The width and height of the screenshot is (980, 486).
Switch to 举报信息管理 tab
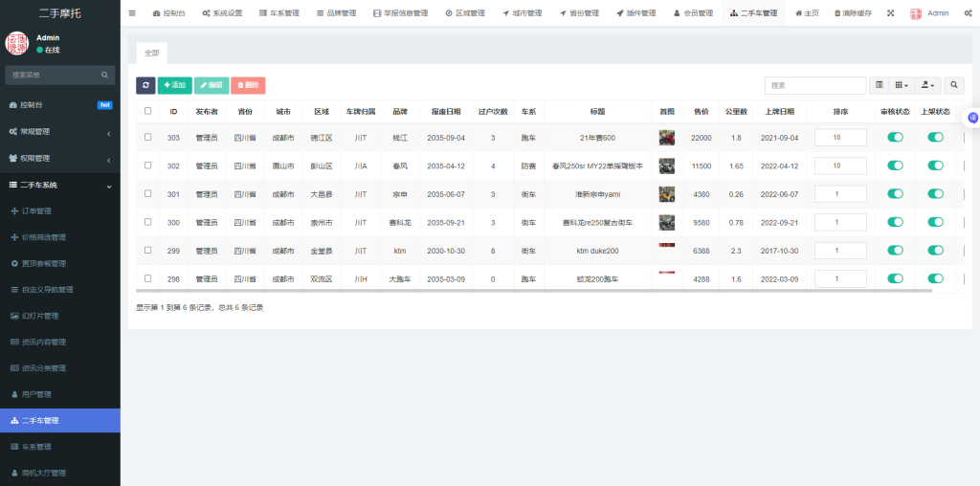[x=400, y=13]
